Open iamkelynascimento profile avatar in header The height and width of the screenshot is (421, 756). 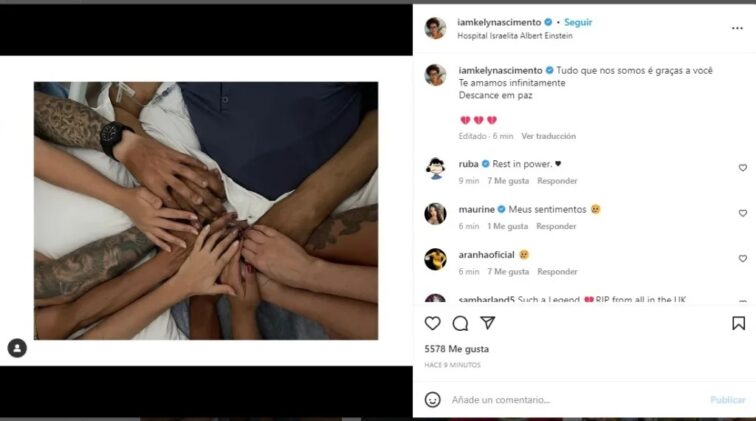pos(435,28)
